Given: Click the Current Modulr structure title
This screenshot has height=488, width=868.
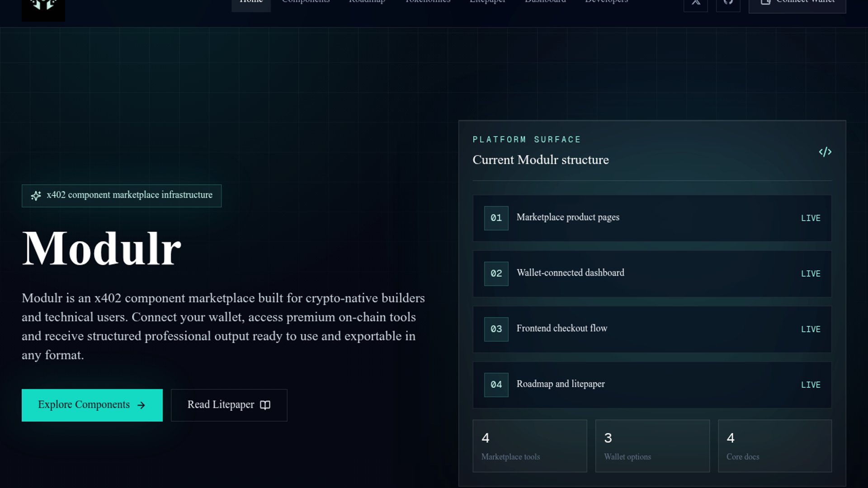Looking at the screenshot, I should [x=541, y=160].
